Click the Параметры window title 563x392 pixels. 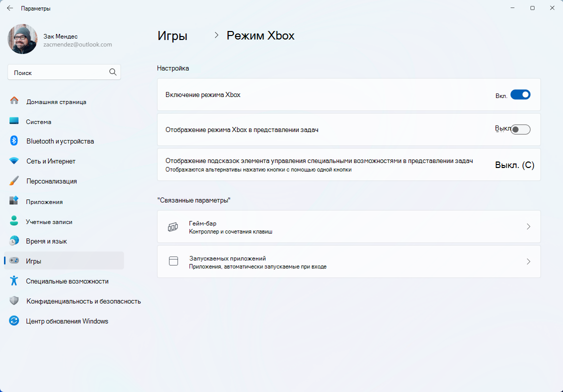coord(35,8)
